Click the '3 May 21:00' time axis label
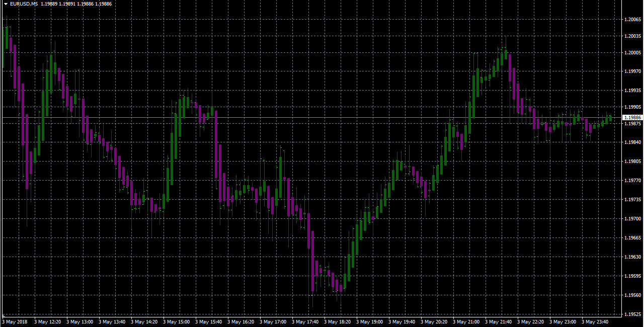 coord(466,321)
